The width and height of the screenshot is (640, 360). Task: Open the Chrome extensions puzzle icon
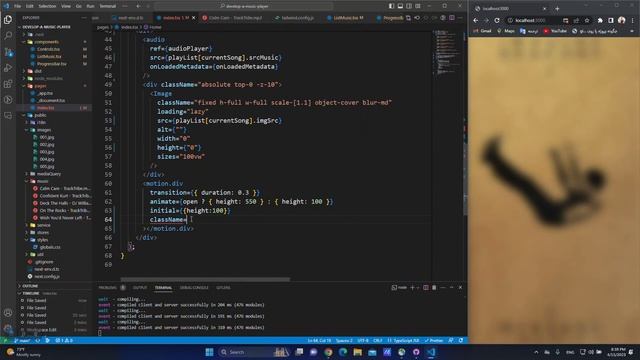[600, 20]
